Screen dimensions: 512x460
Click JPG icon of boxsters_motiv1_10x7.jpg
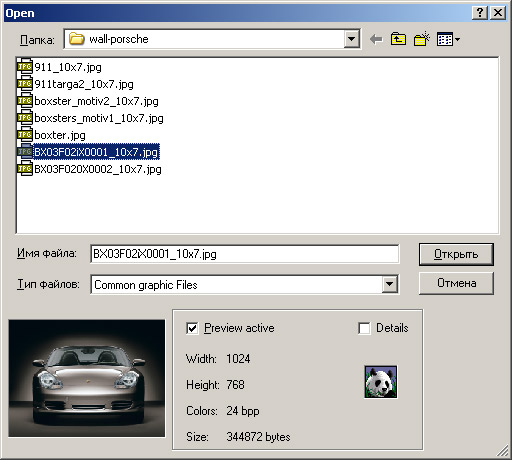pos(25,118)
